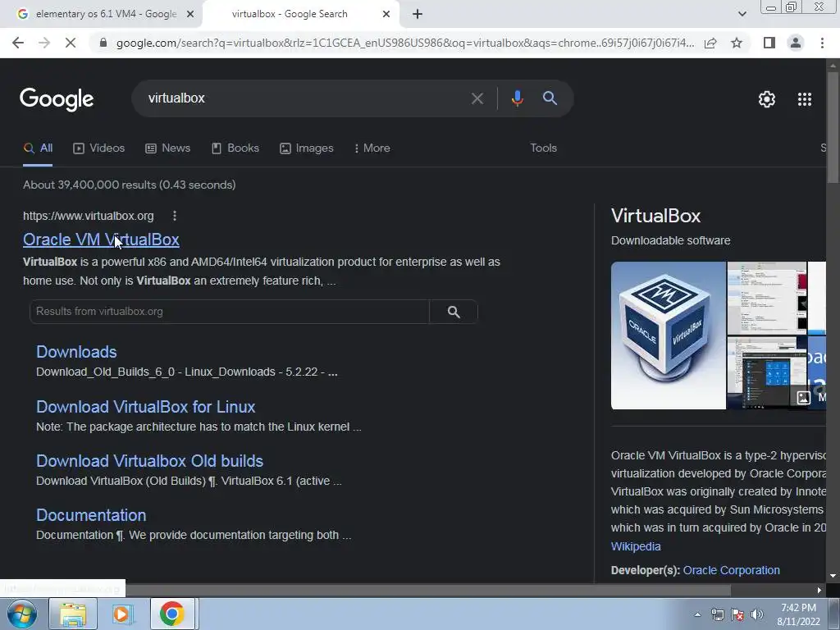This screenshot has width=840, height=630.
Task: Switch to the Videos search tab
Action: (x=99, y=148)
